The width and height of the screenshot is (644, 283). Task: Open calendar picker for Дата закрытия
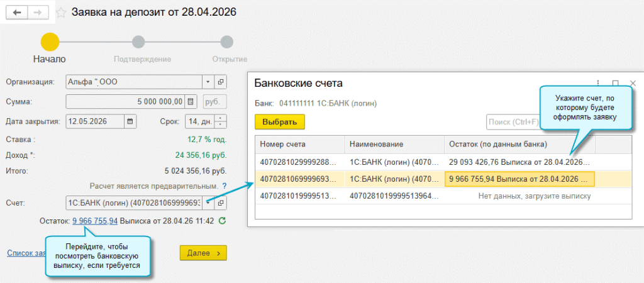130,121
